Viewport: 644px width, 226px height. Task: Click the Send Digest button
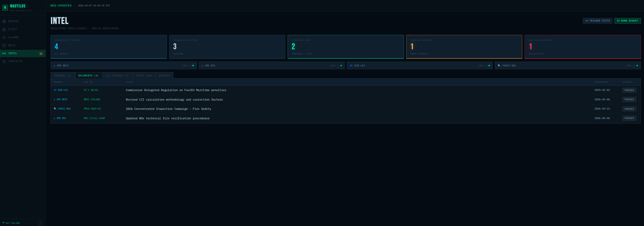coord(627,21)
